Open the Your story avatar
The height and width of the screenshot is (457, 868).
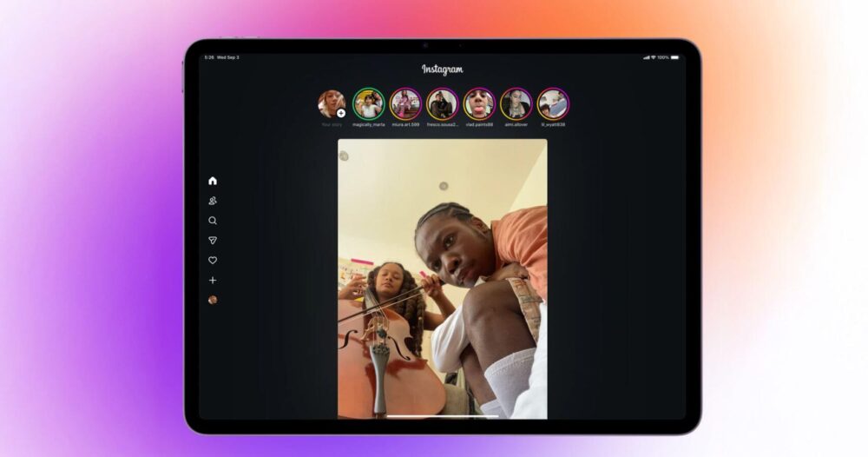330,103
